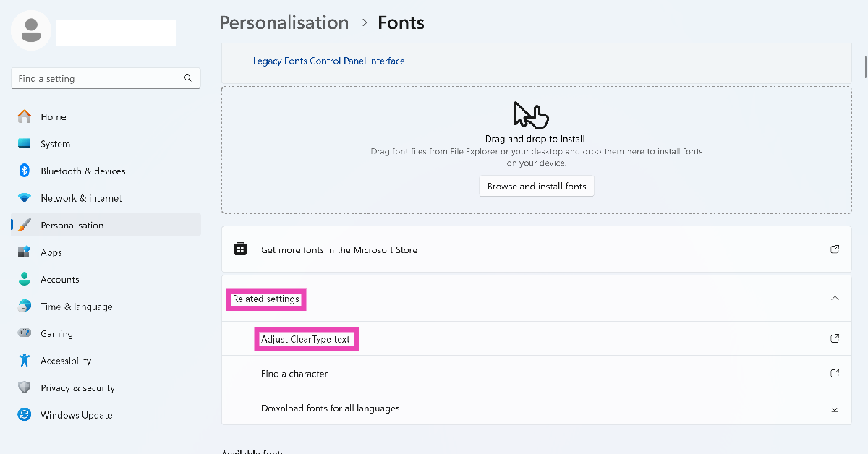The height and width of the screenshot is (454, 868).
Task: Click the user profile avatar picture
Action: (31, 30)
